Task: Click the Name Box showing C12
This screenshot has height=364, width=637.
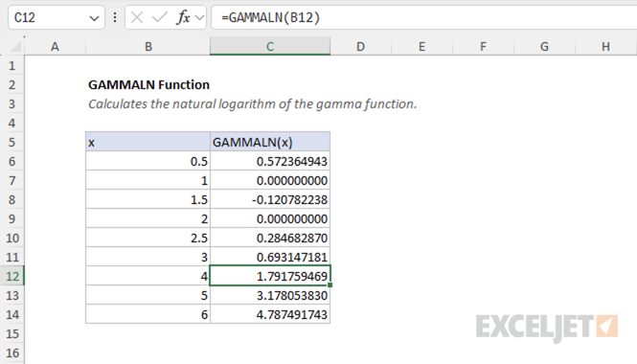Action: [57, 17]
